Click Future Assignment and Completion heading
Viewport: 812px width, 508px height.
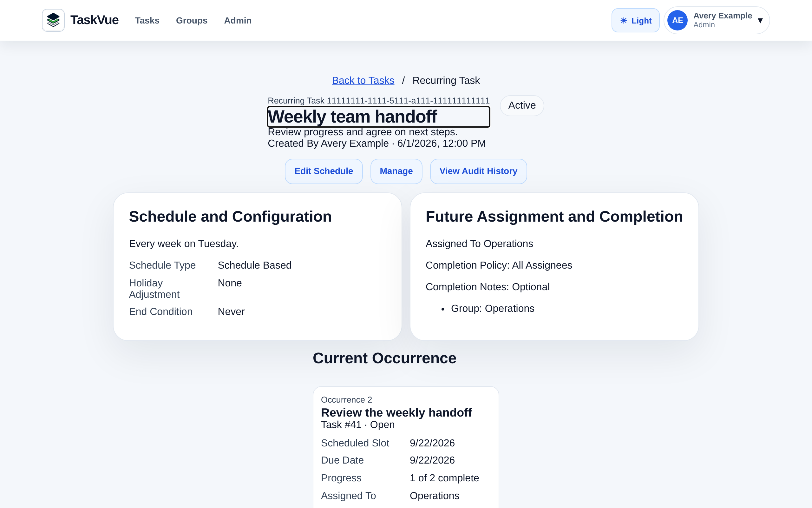pos(554,216)
